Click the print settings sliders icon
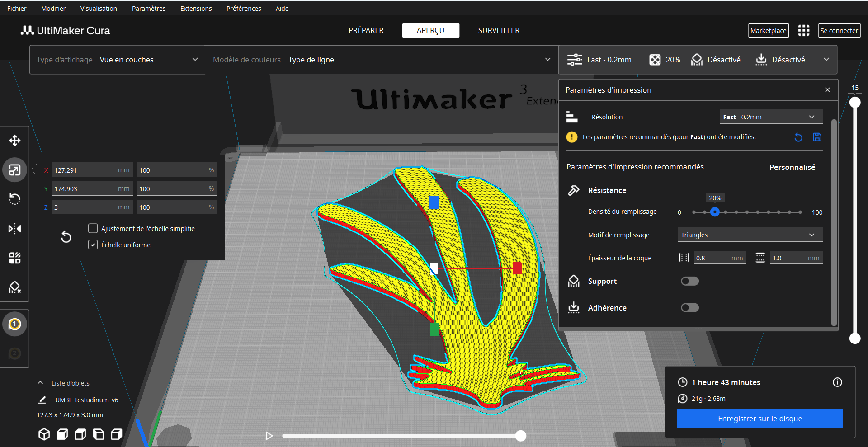The width and height of the screenshot is (868, 447). (575, 60)
